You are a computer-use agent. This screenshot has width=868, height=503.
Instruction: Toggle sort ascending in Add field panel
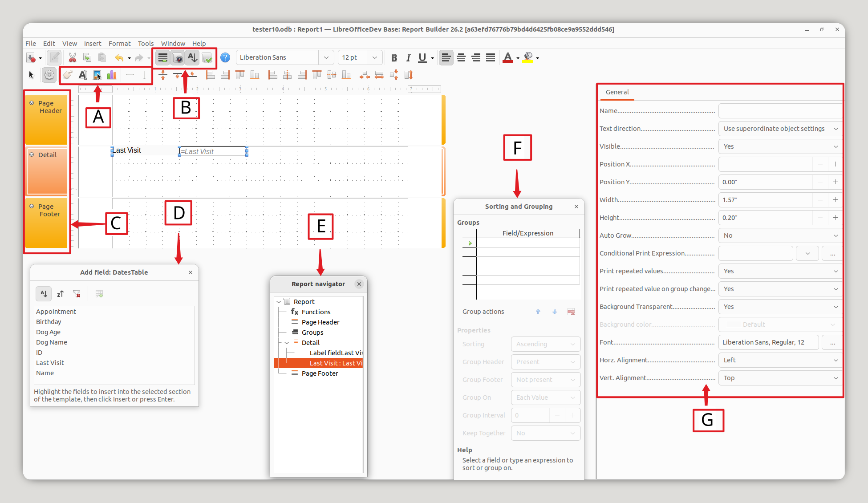pyautogui.click(x=44, y=294)
